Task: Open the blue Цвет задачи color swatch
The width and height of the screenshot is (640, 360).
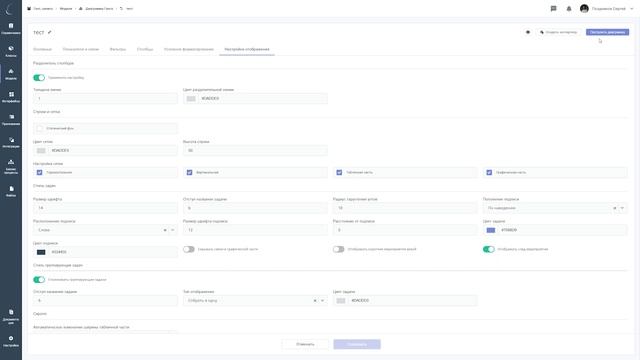Action: tap(491, 230)
